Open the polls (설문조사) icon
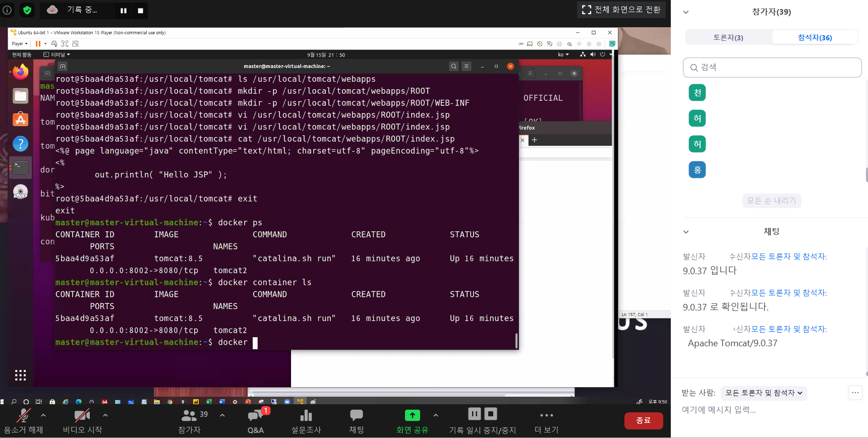This screenshot has width=868, height=438. pyautogui.click(x=306, y=415)
